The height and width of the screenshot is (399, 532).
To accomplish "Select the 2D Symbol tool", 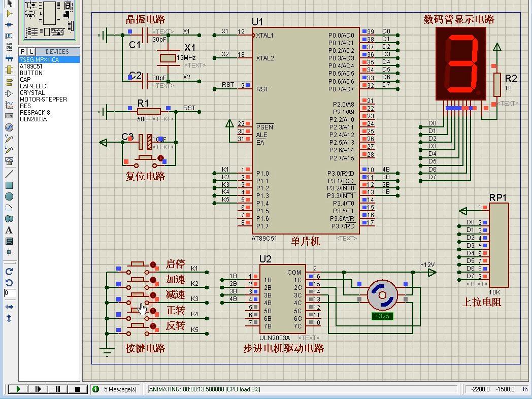I will pos(9,241).
